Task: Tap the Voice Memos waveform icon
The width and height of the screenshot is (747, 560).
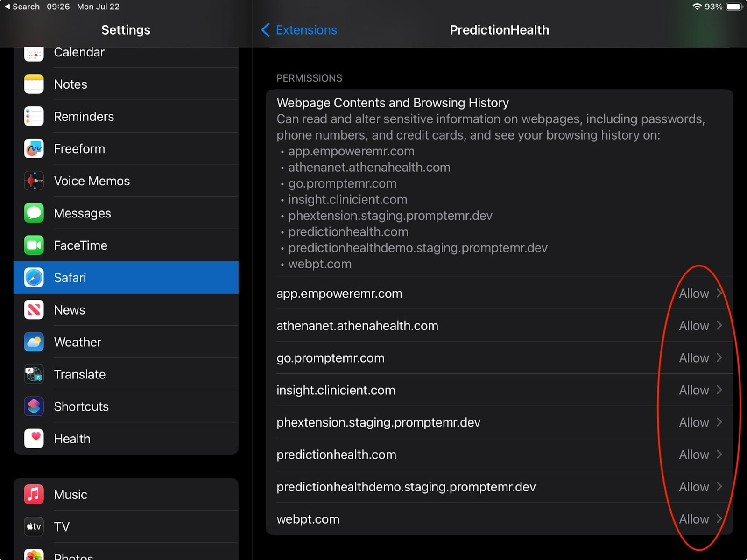Action: [x=34, y=181]
